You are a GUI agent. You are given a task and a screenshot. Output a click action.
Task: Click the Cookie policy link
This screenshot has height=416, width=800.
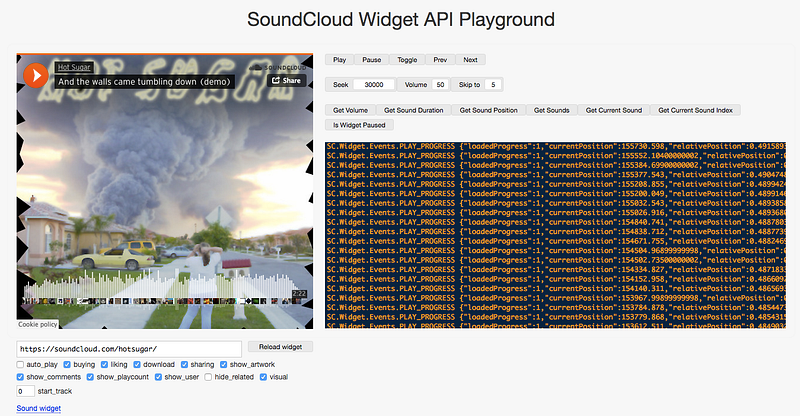(38, 324)
